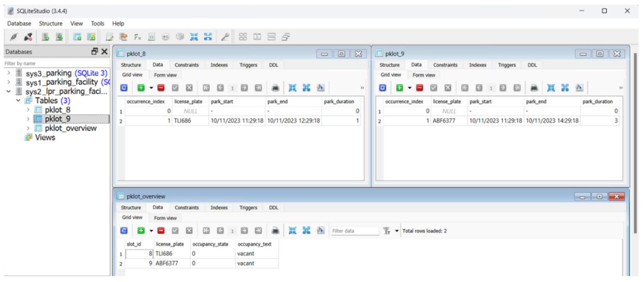Toggle Form view for pklot_9
Viewport: 644px width, 282px height.
[x=424, y=75]
